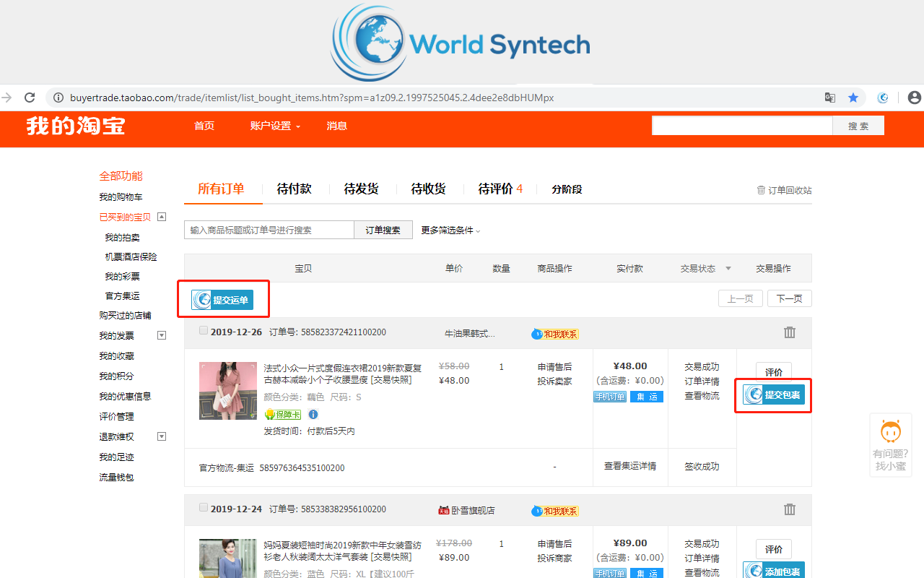
Task: Delete the 2019-12-24 order with trash icon
Action: tap(790, 509)
